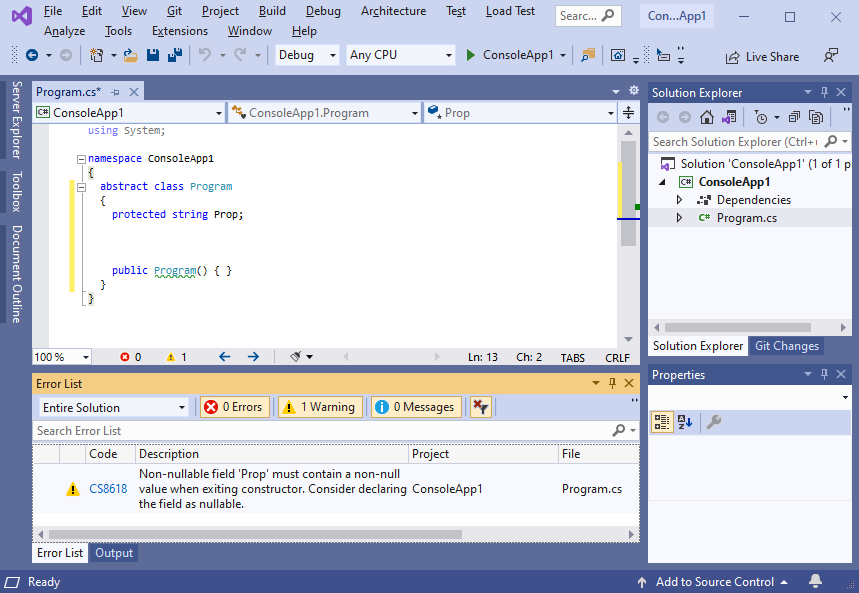Toggle the 0 Messages filter
The image size is (859, 593).
[416, 407]
